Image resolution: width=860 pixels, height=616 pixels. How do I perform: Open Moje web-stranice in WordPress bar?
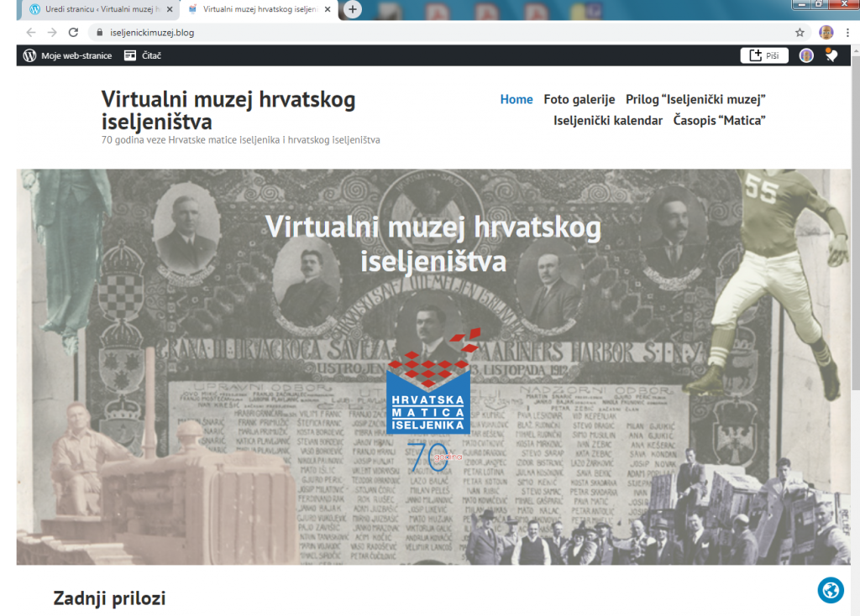coord(66,55)
